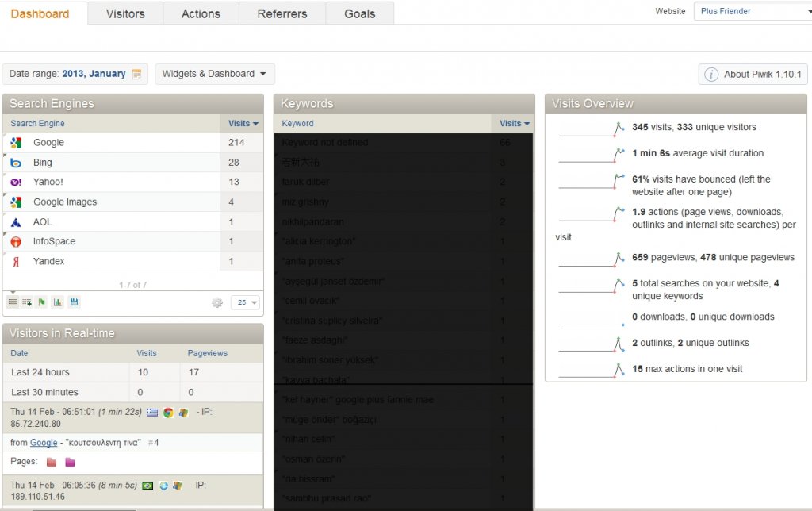This screenshot has width=812, height=511.
Task: Open the Widgets & Dashboard dropdown
Action: pyautogui.click(x=215, y=74)
